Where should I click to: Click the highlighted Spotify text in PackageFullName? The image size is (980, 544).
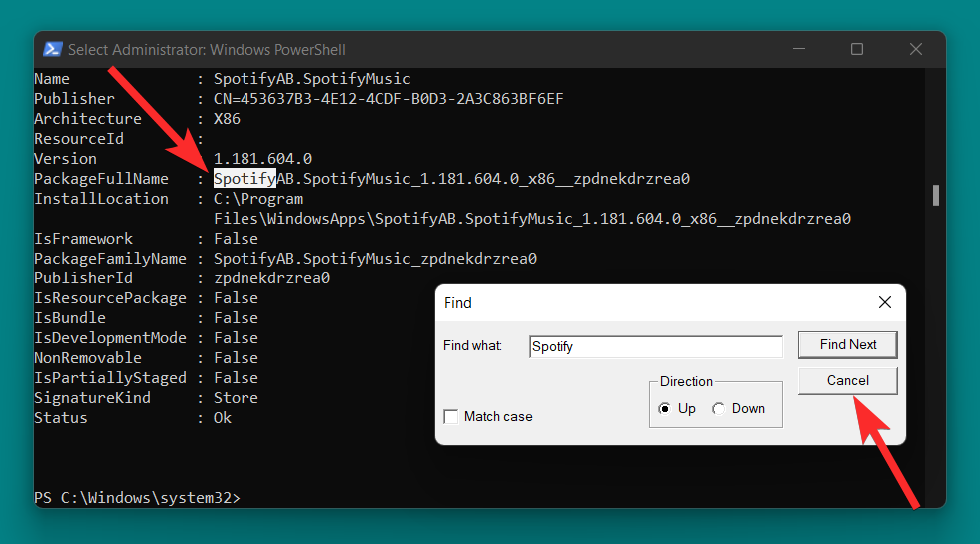(x=245, y=179)
